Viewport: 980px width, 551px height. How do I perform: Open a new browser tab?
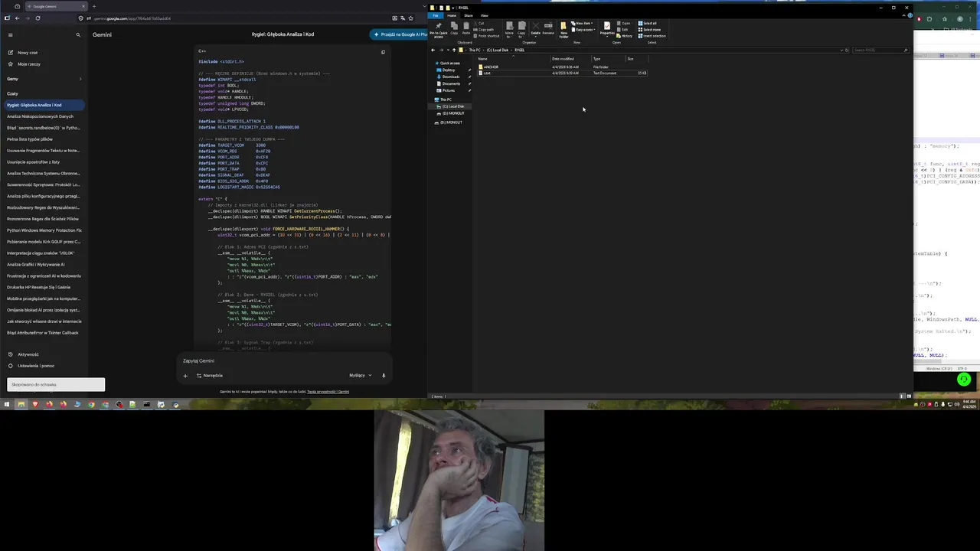coord(94,6)
